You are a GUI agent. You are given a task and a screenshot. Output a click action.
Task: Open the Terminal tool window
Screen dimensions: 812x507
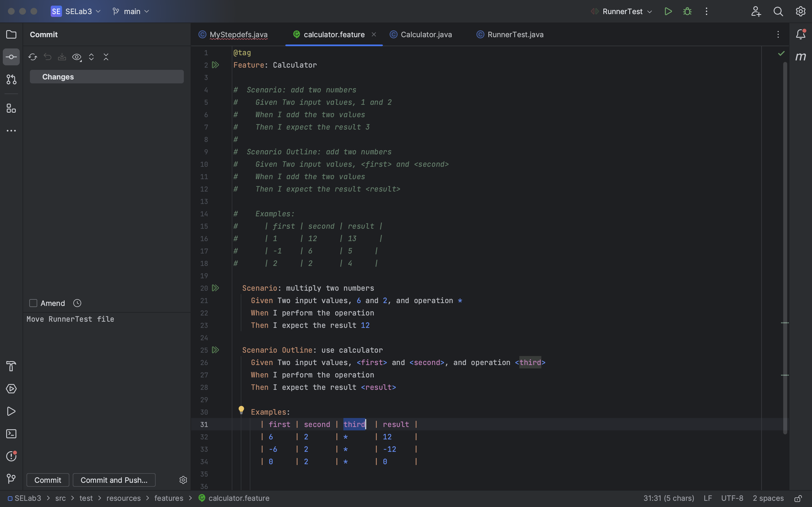pyautogui.click(x=11, y=433)
